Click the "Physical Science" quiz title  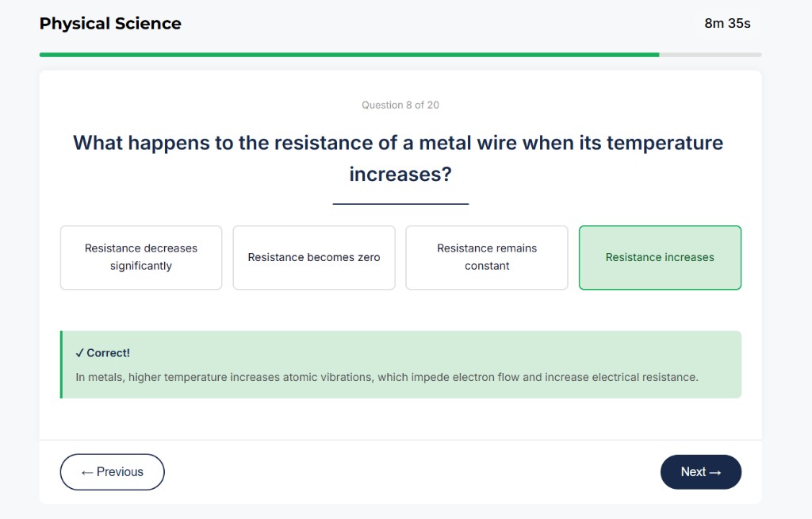coord(110,24)
